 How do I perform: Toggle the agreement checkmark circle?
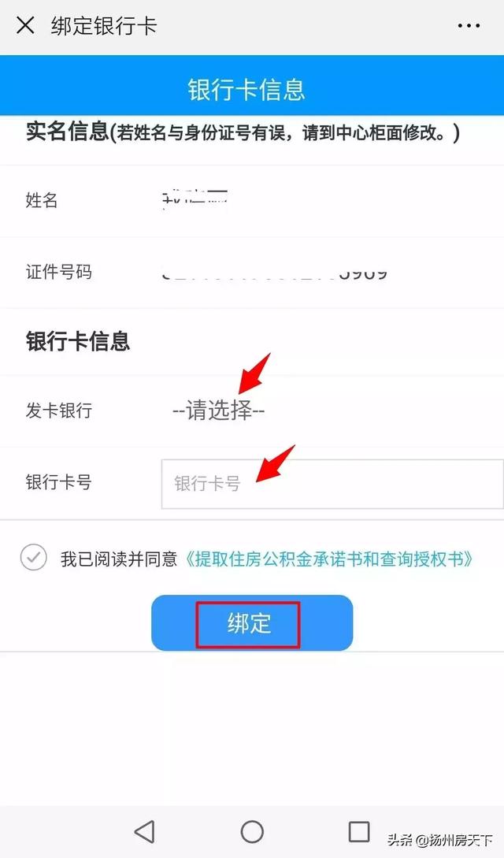click(x=33, y=558)
